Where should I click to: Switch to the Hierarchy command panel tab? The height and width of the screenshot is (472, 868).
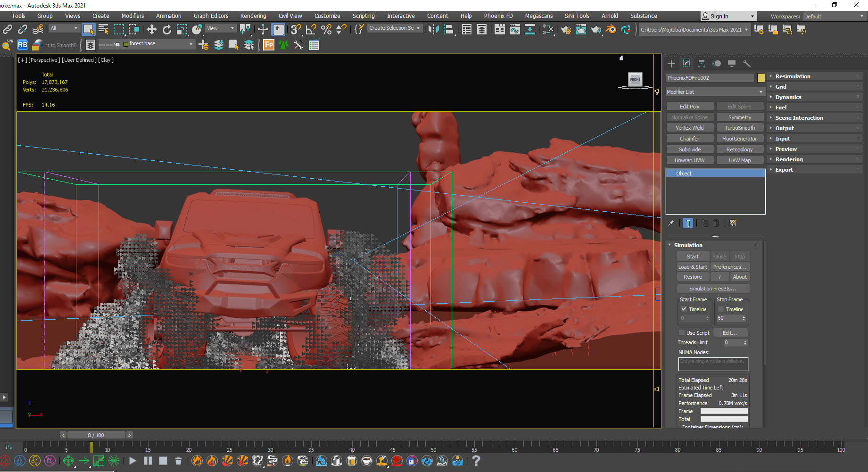point(702,64)
